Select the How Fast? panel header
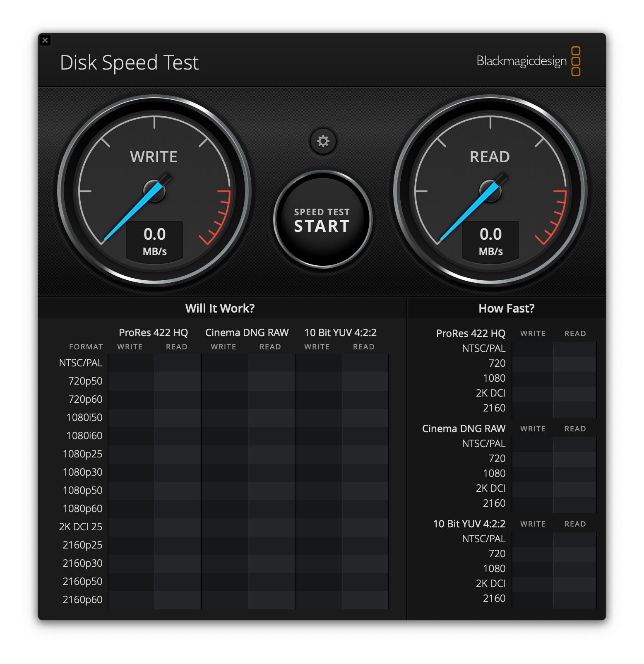644x664 pixels. 506,308
